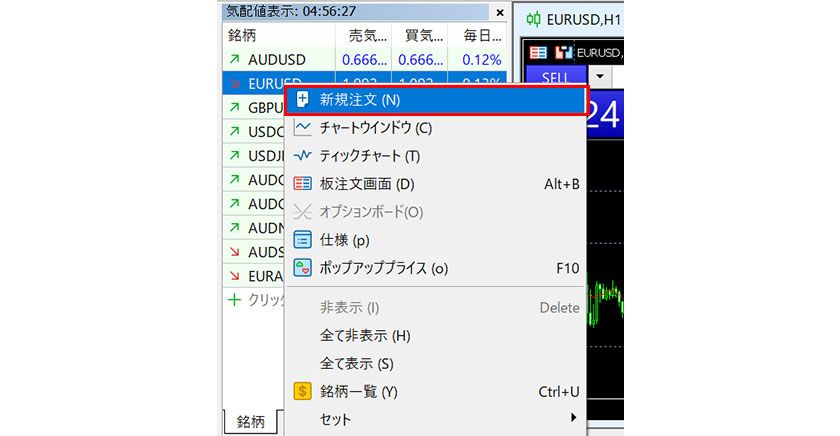The width and height of the screenshot is (840, 436).
Task: Select the GBPUSD row arrow icon
Action: click(235, 107)
